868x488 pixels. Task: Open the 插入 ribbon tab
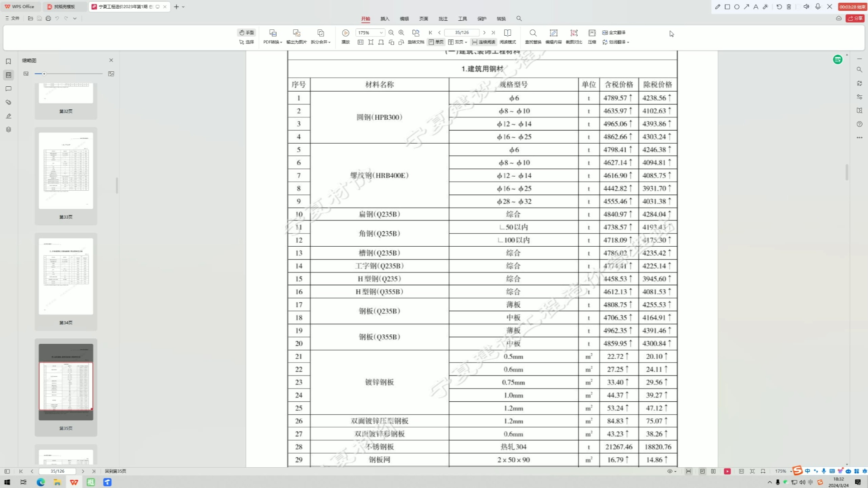coord(385,19)
